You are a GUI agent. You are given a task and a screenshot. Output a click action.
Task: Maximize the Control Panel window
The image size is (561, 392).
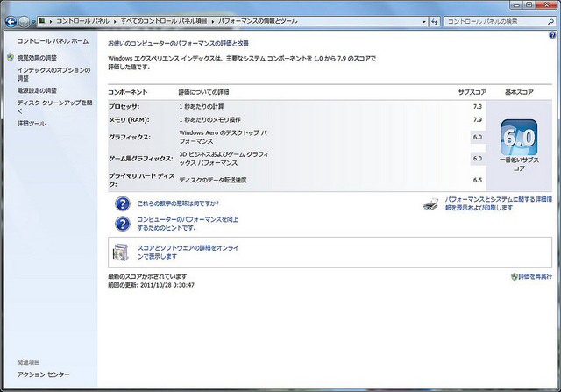(x=529, y=4)
